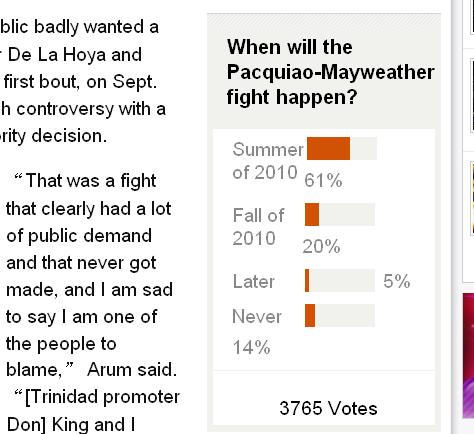Click the Fall of 2010 label
This screenshot has width=474, height=434.
click(258, 227)
